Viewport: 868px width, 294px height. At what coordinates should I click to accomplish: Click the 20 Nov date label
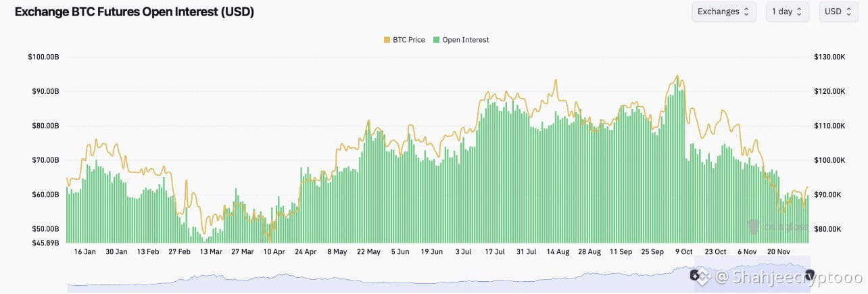[x=779, y=251]
